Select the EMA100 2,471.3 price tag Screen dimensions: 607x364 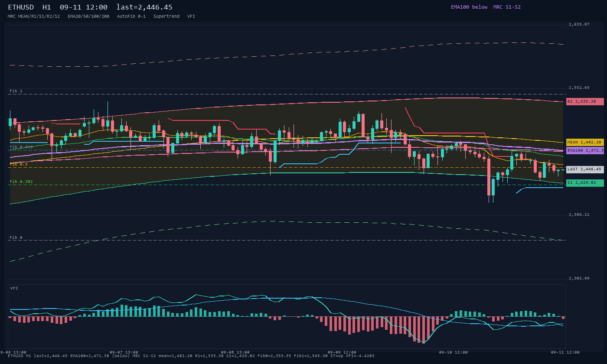pyautogui.click(x=585, y=150)
